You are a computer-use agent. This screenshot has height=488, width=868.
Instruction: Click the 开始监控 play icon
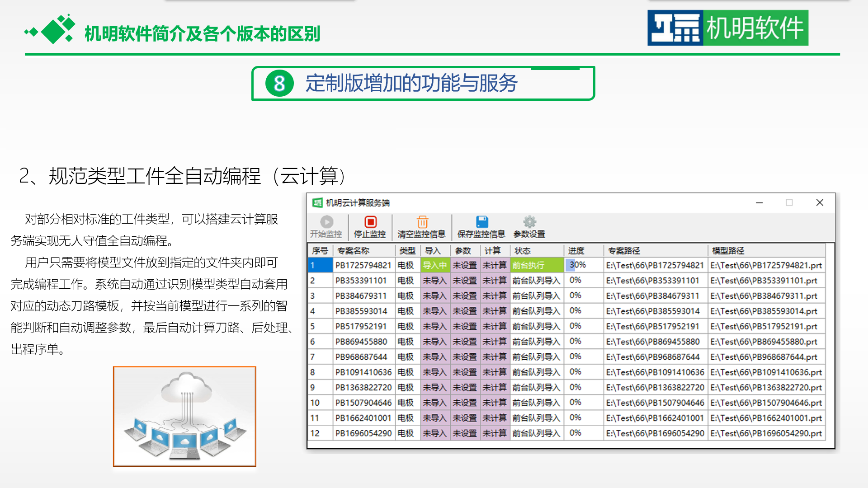(x=326, y=222)
